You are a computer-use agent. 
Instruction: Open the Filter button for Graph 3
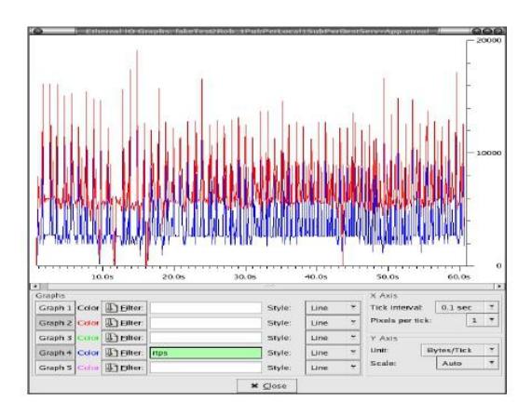[x=124, y=338]
